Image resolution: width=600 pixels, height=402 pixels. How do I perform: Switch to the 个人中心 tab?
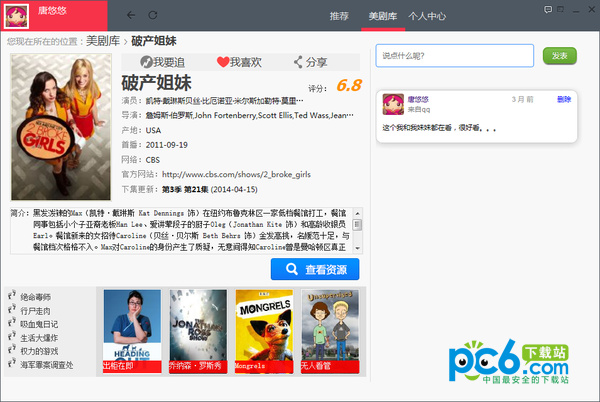point(428,17)
